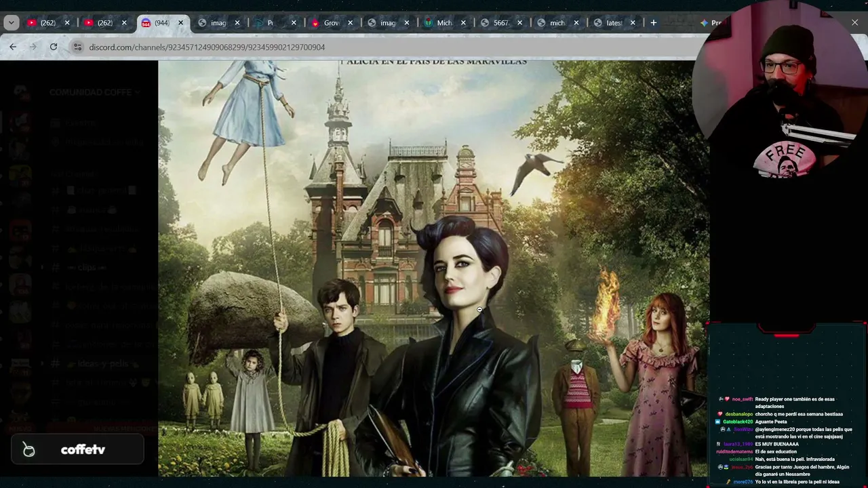Click chat username 'noe_swift'
Image resolution: width=868 pixels, height=488 pixels.
(742, 400)
